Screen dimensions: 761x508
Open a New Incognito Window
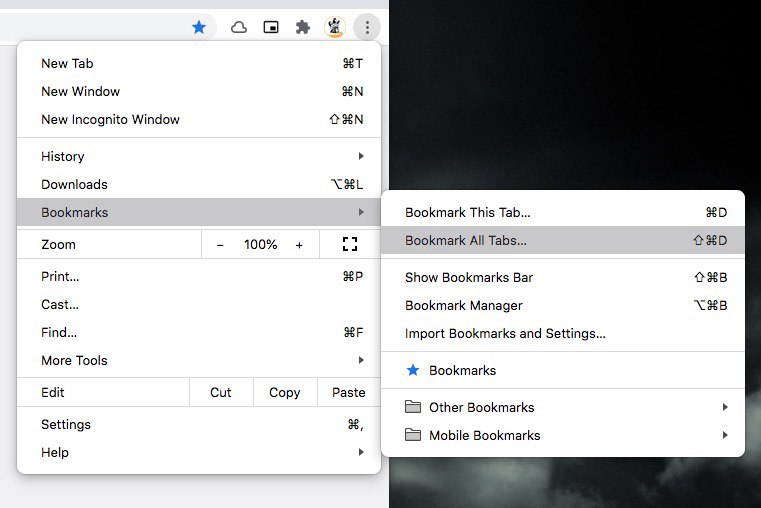pyautogui.click(x=199, y=119)
